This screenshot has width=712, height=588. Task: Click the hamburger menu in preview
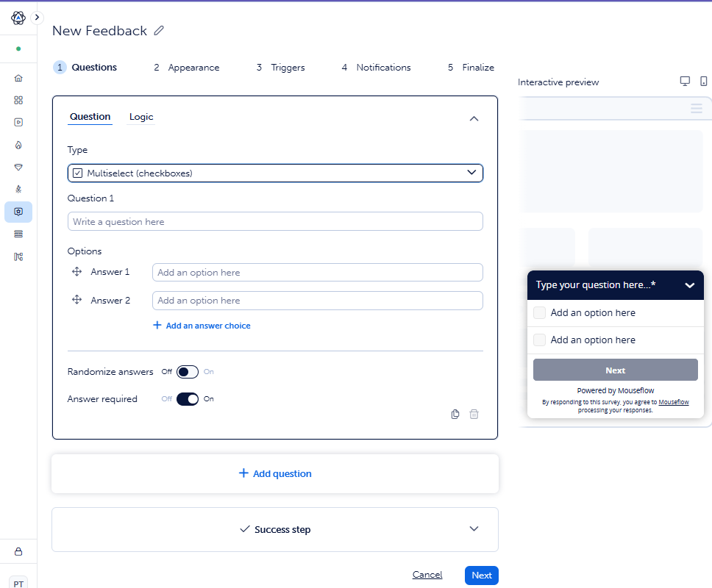[696, 109]
